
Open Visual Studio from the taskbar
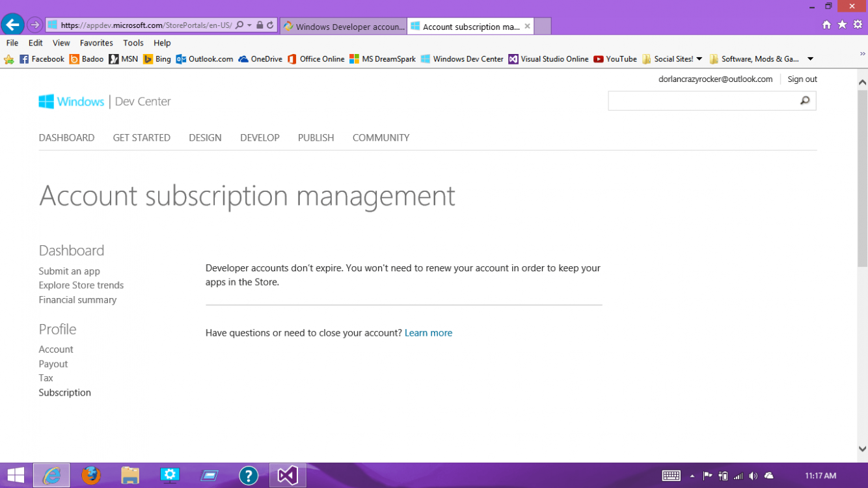point(288,476)
